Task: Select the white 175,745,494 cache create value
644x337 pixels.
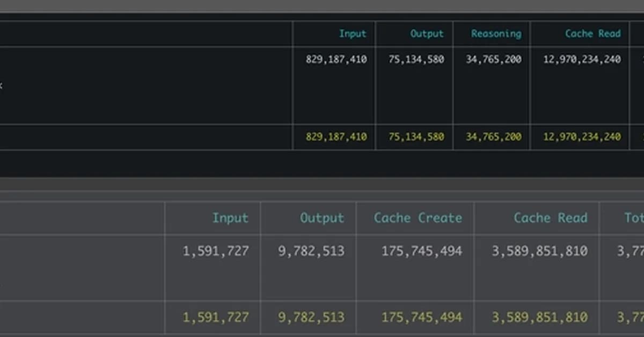Action: click(421, 251)
